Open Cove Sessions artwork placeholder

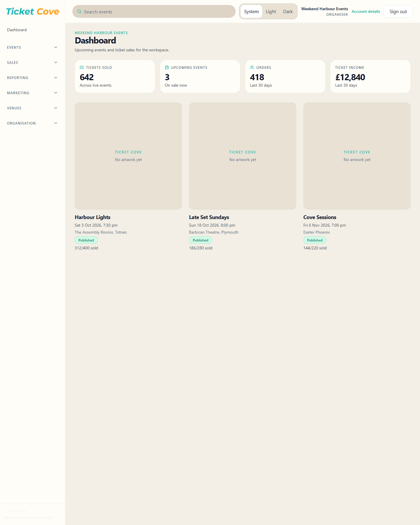[x=357, y=156]
